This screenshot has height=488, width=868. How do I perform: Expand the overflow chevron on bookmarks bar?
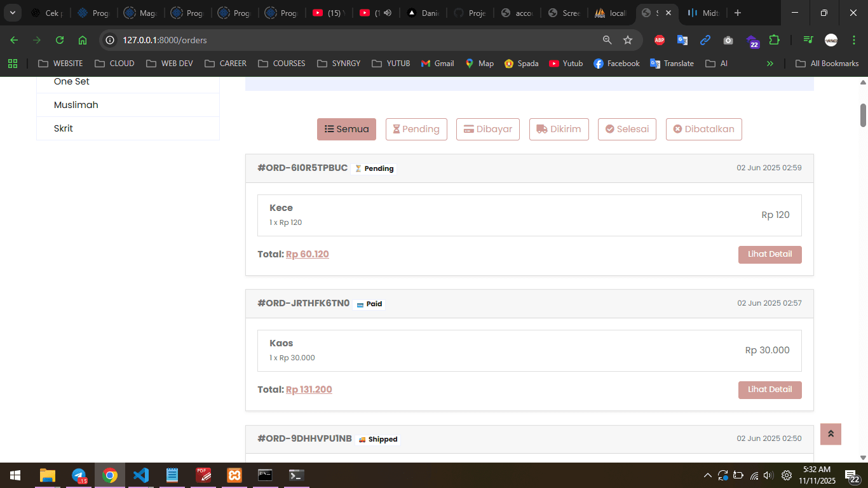(770, 63)
